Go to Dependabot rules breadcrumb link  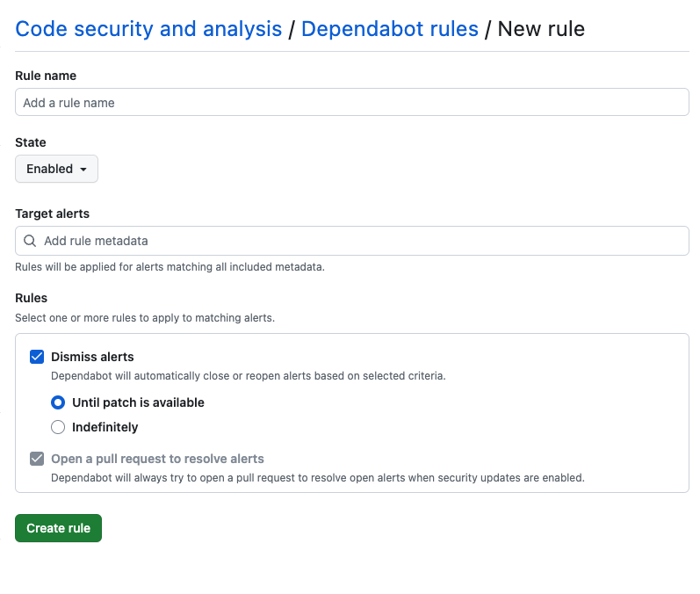click(x=390, y=29)
